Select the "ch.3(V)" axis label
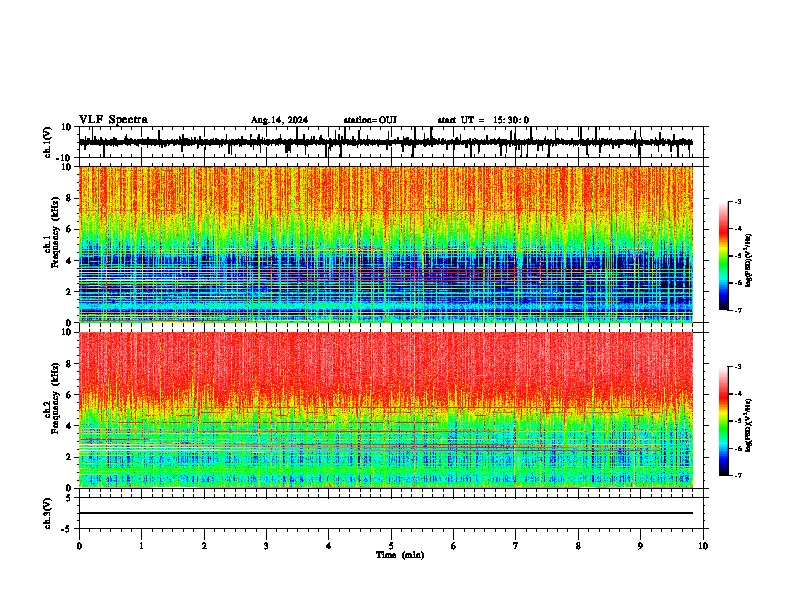This screenshot has width=792, height=612. click(x=48, y=513)
